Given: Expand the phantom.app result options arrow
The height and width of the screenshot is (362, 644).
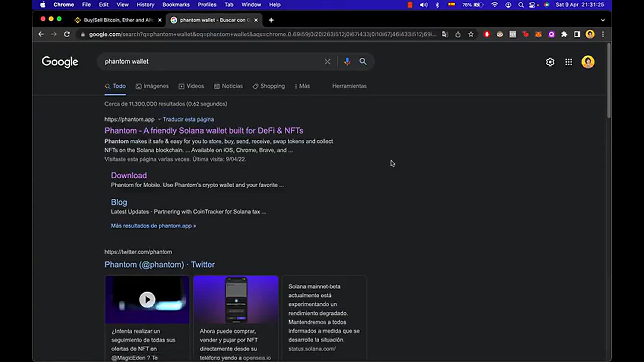Looking at the screenshot, I should 159,119.
